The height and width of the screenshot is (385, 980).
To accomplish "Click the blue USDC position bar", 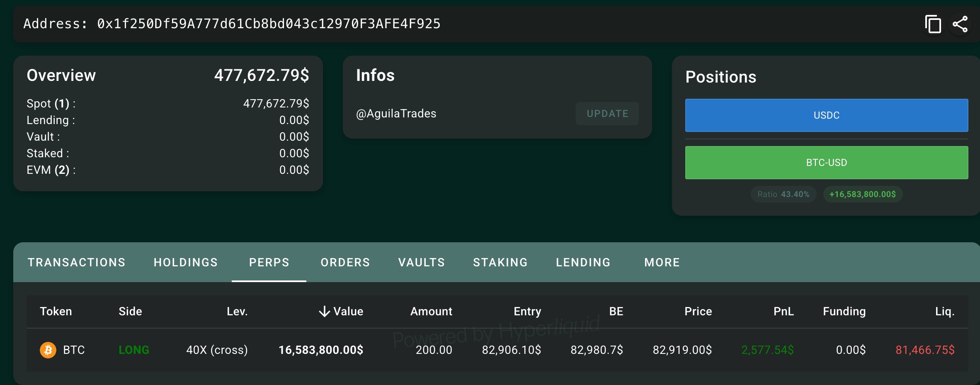I will [x=827, y=115].
